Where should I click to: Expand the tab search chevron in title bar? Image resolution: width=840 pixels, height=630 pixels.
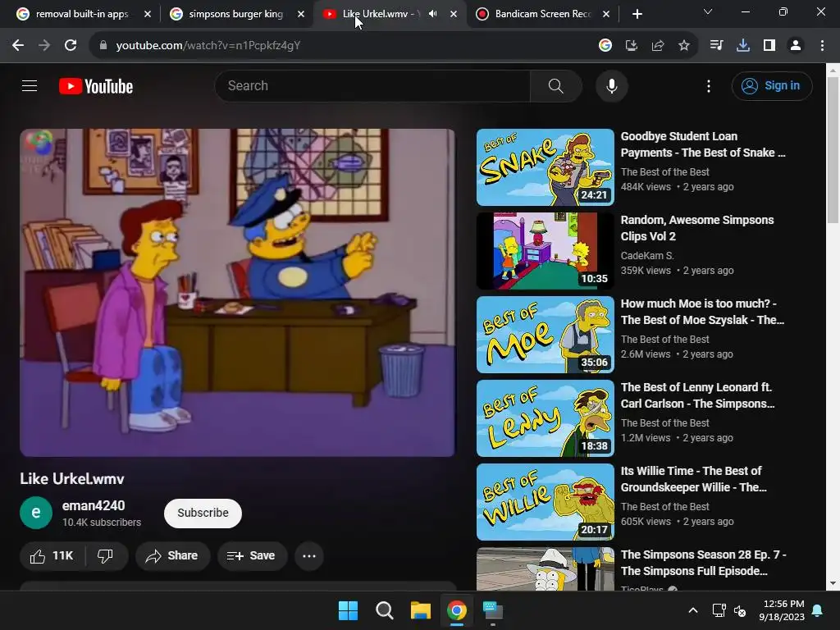(x=708, y=11)
